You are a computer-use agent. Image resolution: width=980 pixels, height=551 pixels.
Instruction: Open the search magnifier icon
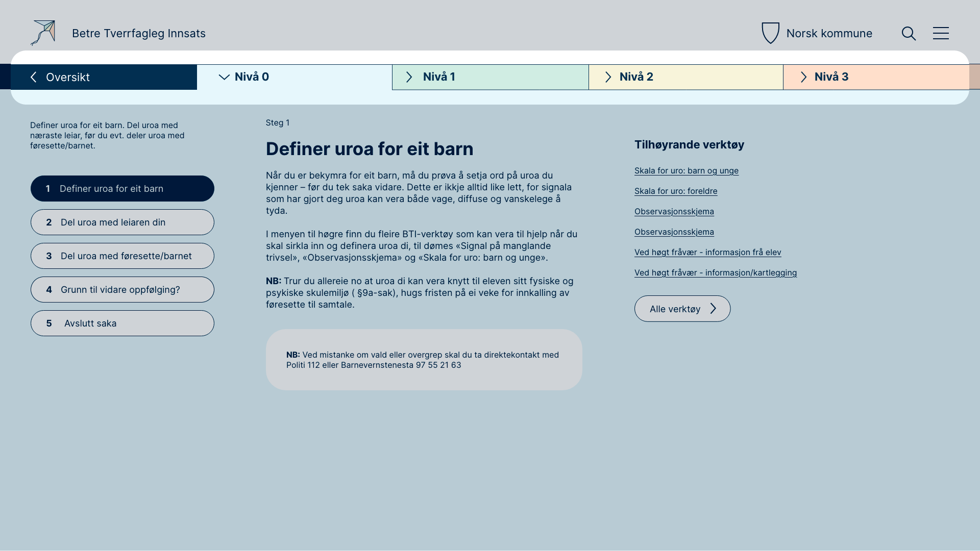click(909, 34)
